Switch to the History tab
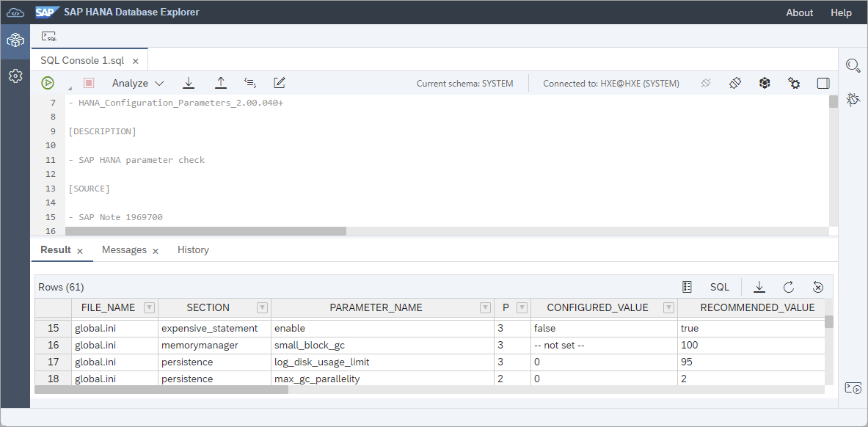Screen dimensions: 868x427 click(193, 249)
